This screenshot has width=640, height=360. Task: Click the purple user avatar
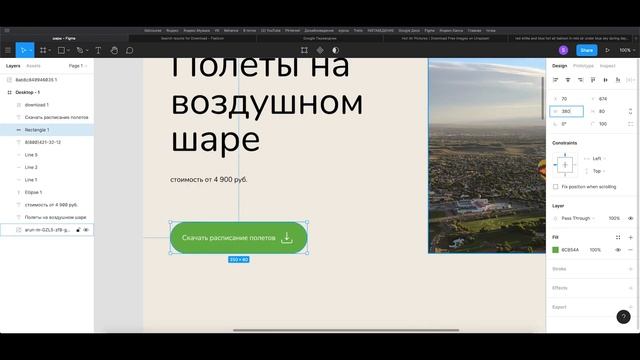click(x=563, y=50)
